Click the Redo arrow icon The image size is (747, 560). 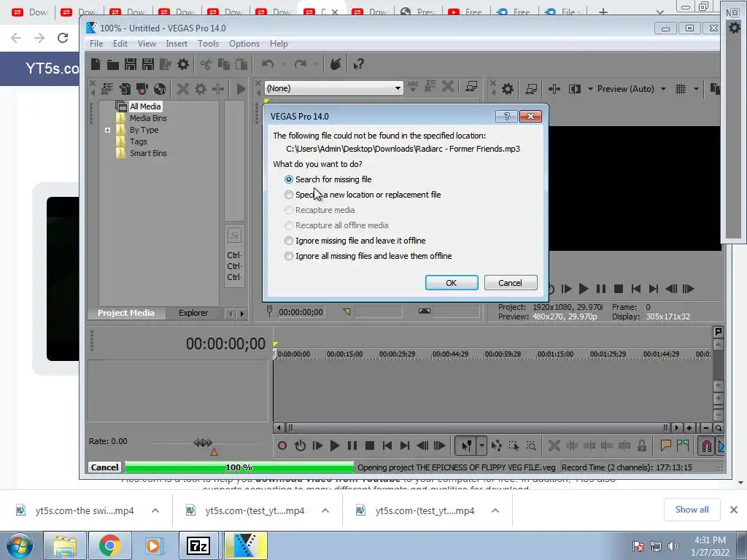(300, 64)
